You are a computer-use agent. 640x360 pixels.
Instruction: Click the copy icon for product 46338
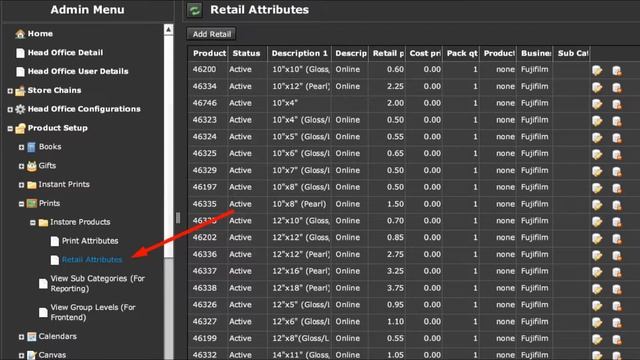pos(617,289)
